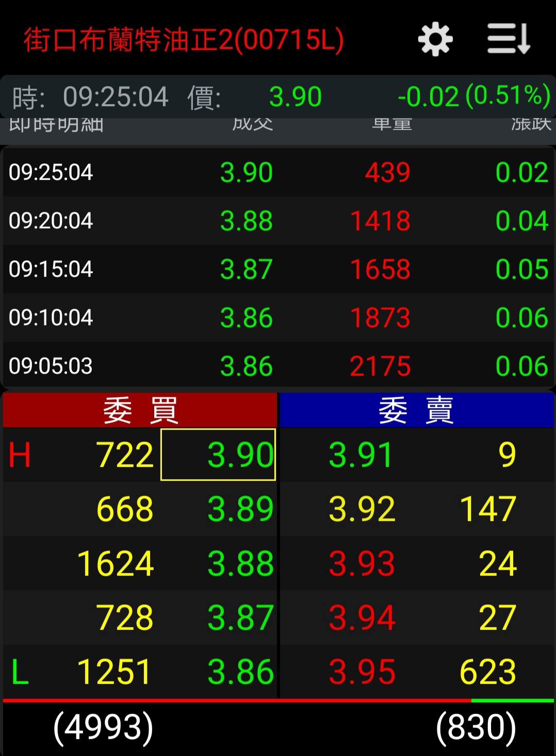Tap the red-green bid/ask ratio bar
This screenshot has height=756, width=556.
(278, 701)
